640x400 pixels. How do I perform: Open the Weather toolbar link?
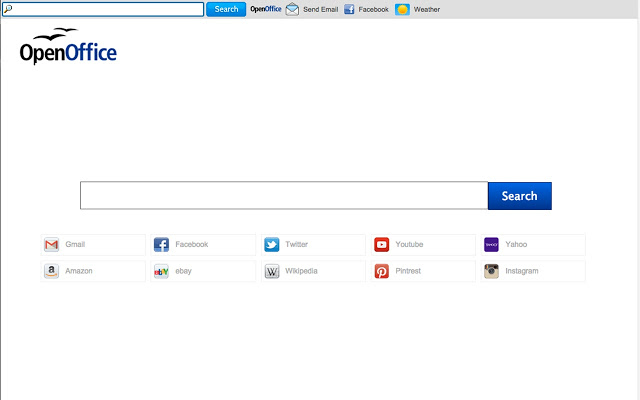[427, 9]
